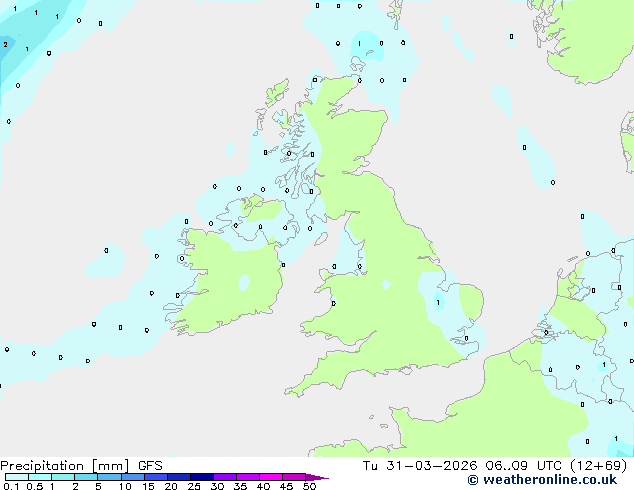This screenshot has width=634, height=490.
Task: Pick the 10–15 mm legend color swatch
Action: (x=132, y=477)
